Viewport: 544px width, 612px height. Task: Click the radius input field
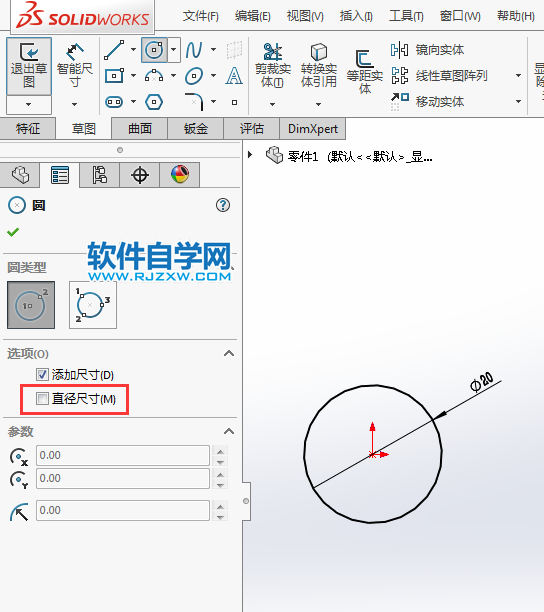(x=123, y=510)
